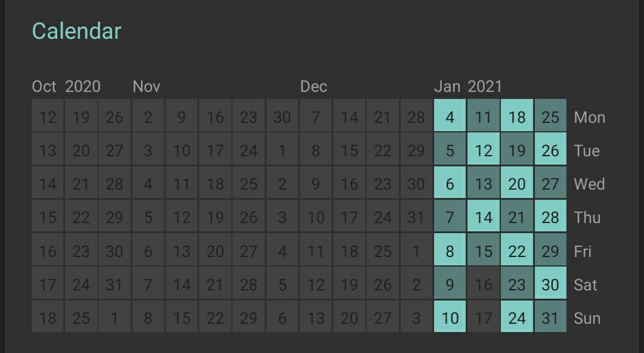Click the Nov month label
Viewport: 644px width, 353px height.
pyautogui.click(x=147, y=86)
